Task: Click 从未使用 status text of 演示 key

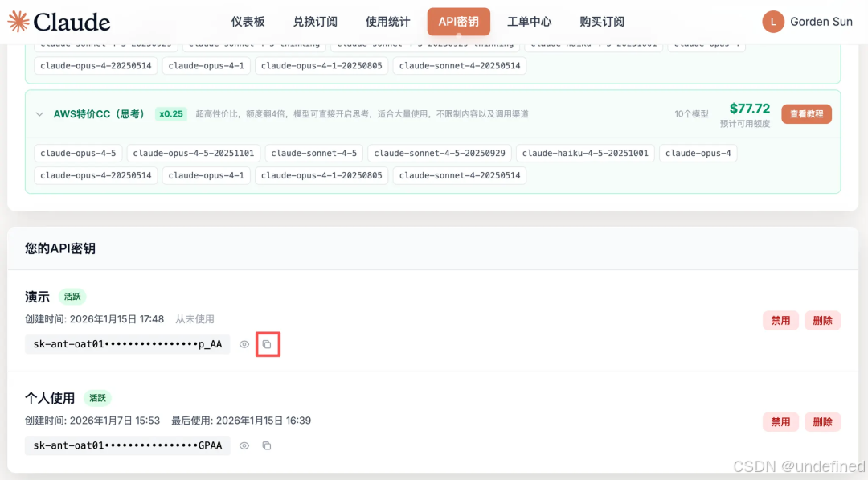Action: (x=194, y=319)
